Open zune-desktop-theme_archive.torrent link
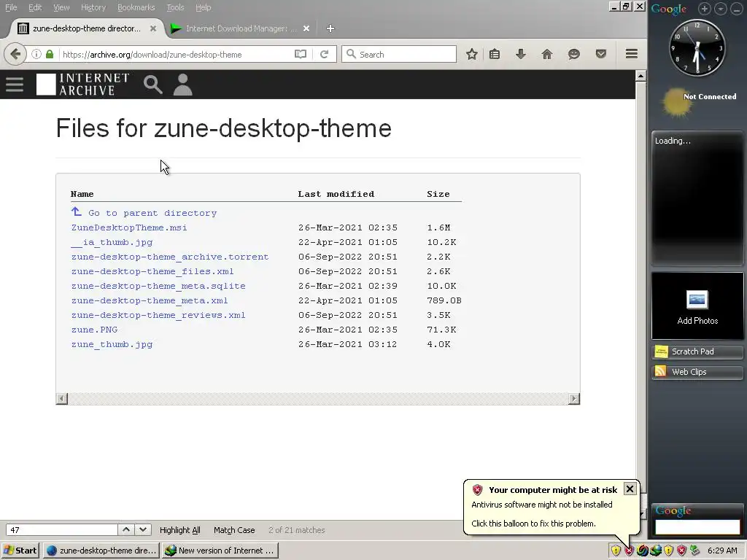Viewport: 747px width, 560px height. [x=169, y=257]
